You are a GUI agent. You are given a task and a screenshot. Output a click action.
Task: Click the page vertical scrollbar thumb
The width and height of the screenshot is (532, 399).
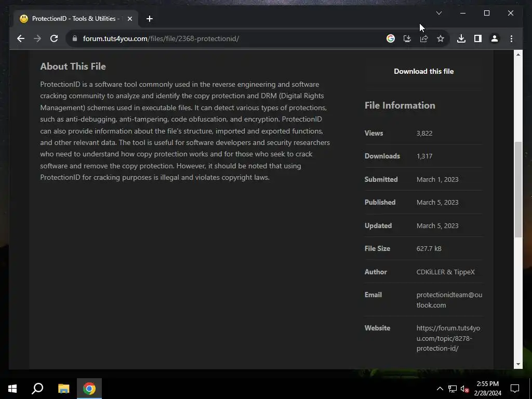pyautogui.click(x=518, y=189)
